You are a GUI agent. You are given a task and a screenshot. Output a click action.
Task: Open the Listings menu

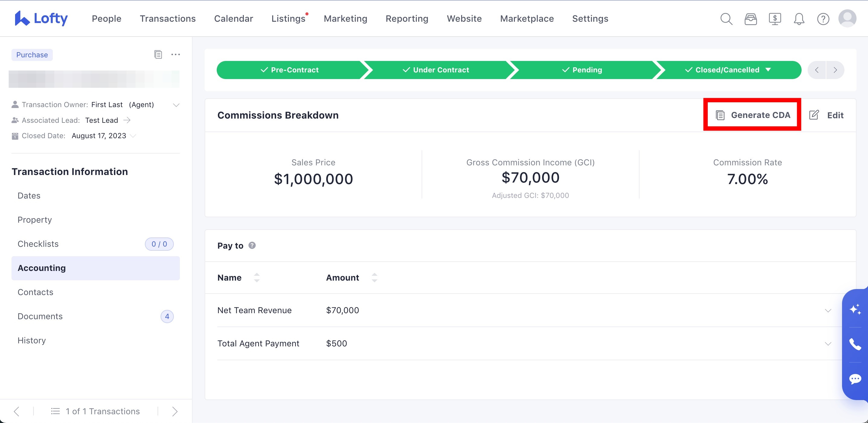289,18
